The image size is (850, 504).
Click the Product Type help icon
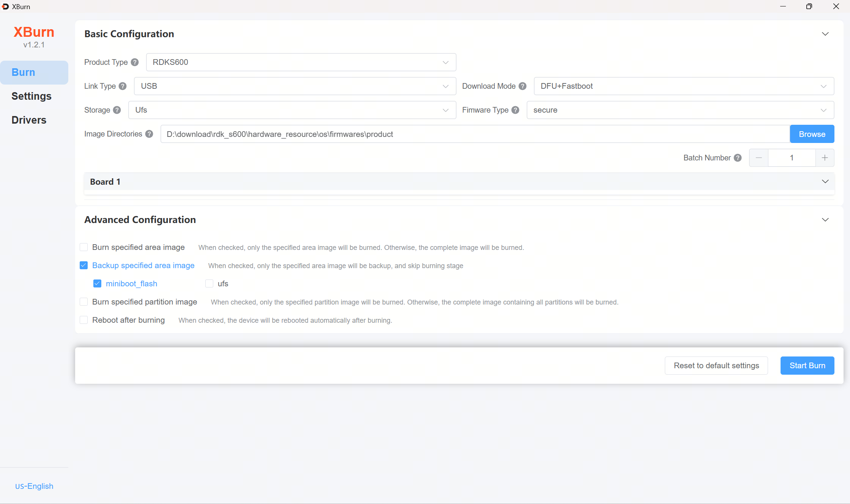(135, 62)
